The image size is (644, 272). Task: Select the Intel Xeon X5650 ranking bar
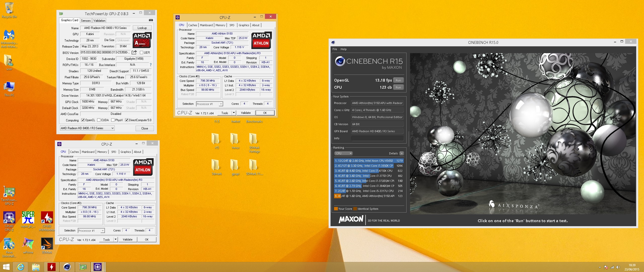click(x=369, y=161)
